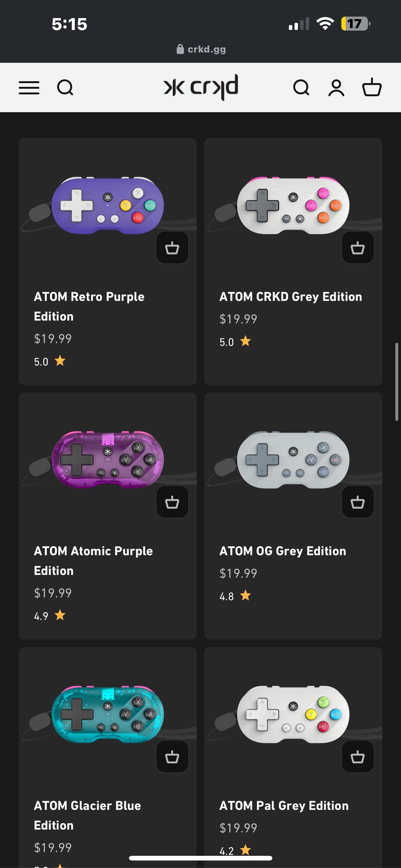View the Atomic Purple controller image
The image size is (401, 868).
tap(108, 459)
